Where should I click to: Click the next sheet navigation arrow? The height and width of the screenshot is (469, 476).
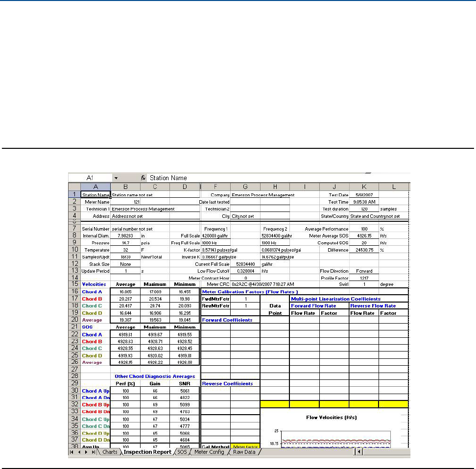tap(86, 452)
